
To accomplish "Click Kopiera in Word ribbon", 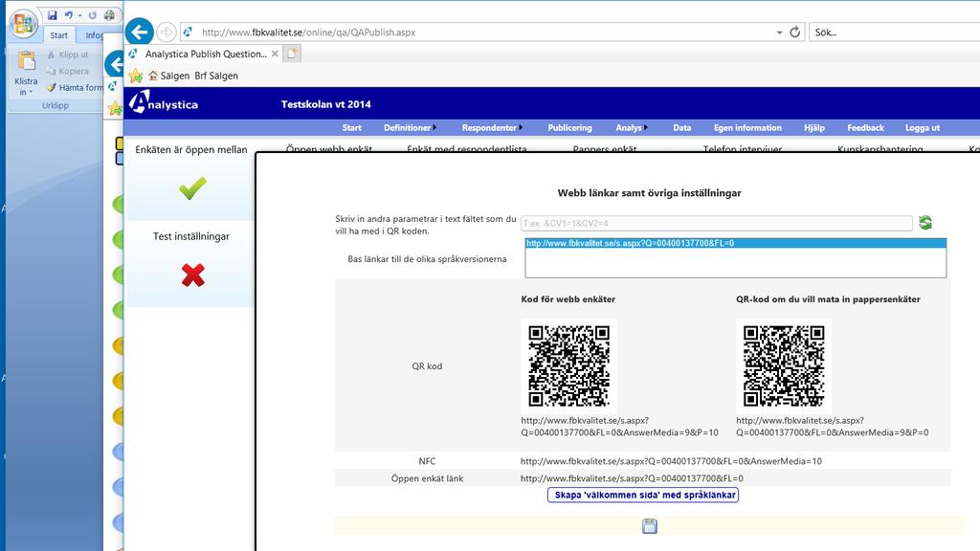I will pos(68,71).
